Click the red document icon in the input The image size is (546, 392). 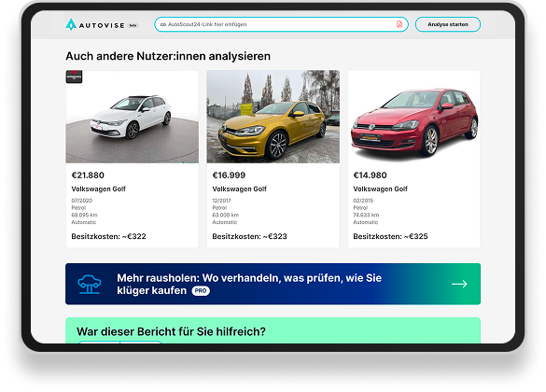399,24
